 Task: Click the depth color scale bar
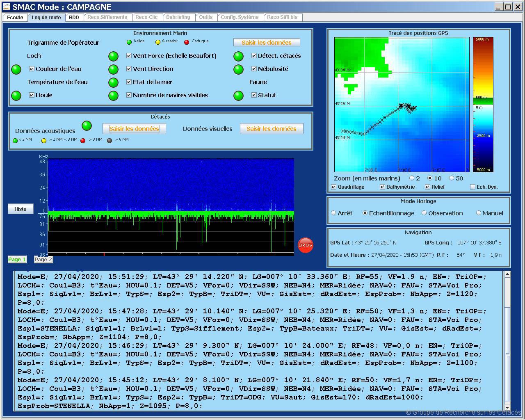point(483,105)
